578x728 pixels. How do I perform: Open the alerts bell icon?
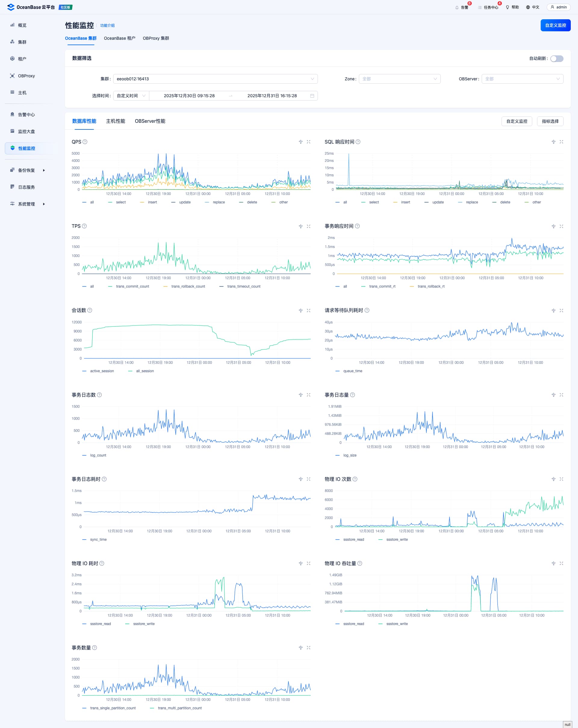click(457, 8)
